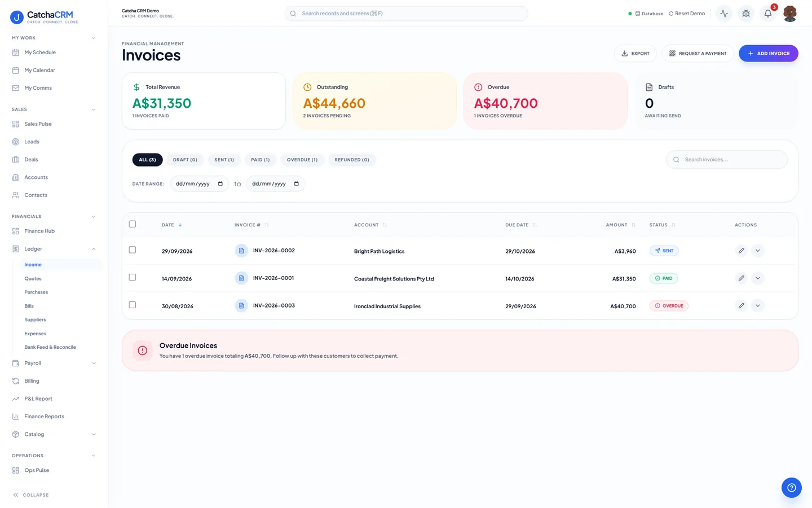
Task: Expand the Catalog submenu
Action: pyautogui.click(x=94, y=435)
